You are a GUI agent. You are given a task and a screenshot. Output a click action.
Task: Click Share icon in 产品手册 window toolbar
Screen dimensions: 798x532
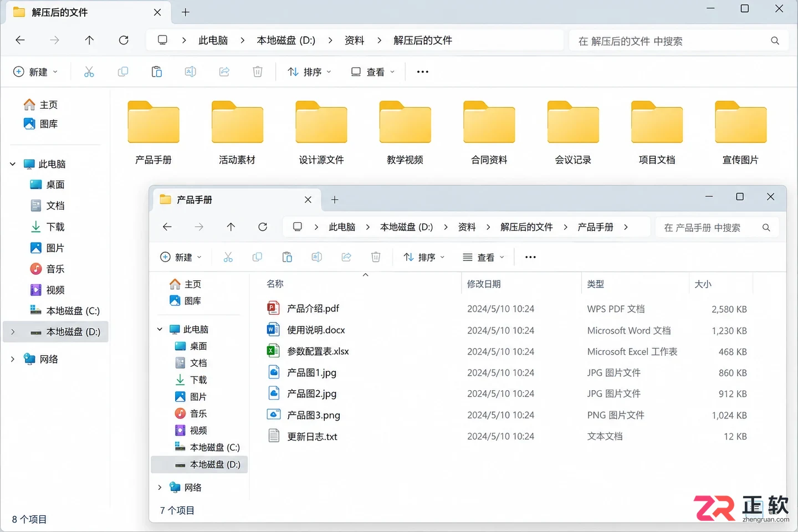point(346,257)
